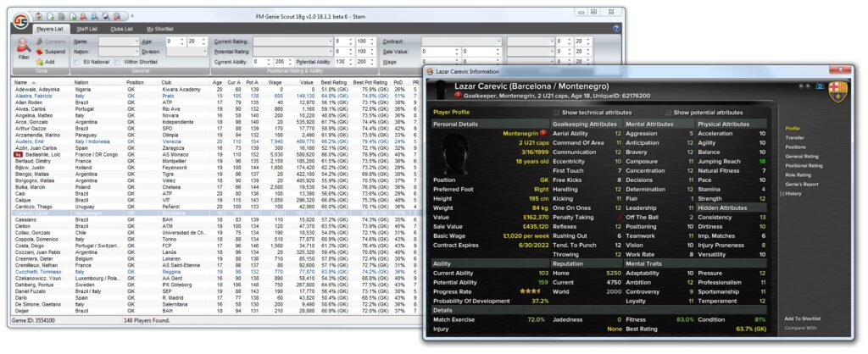Image resolution: width=868 pixels, height=354 pixels.
Task: Click the first icon in quick access toolbar
Action: tap(40, 15)
